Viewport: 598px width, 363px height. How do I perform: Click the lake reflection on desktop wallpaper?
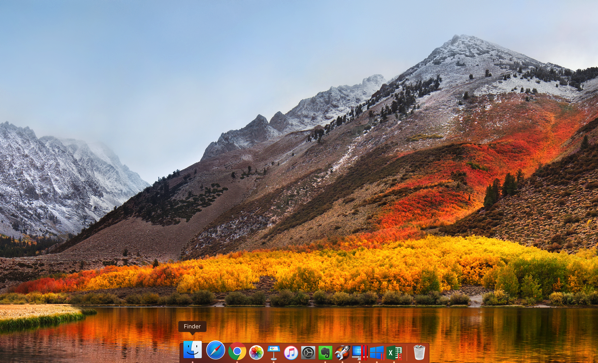(x=305, y=324)
